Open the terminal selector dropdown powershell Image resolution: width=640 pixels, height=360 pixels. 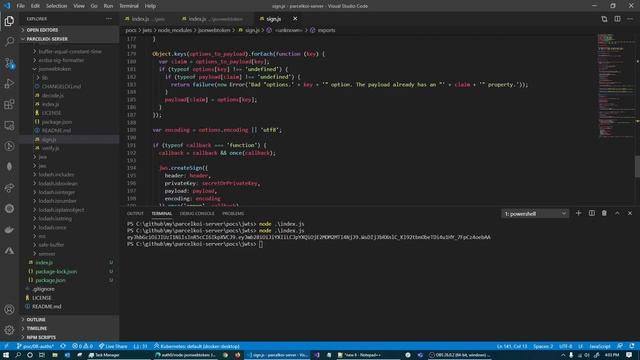(x=535, y=213)
